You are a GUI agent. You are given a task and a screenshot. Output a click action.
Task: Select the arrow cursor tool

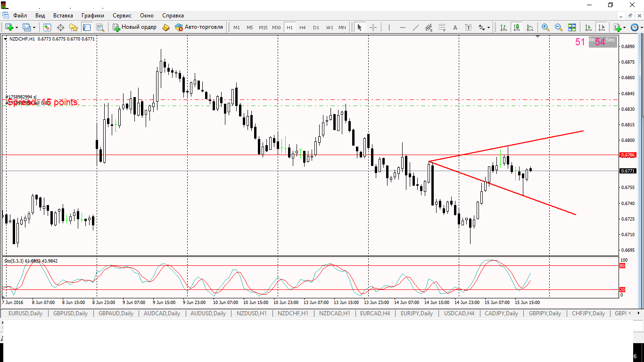(x=360, y=27)
